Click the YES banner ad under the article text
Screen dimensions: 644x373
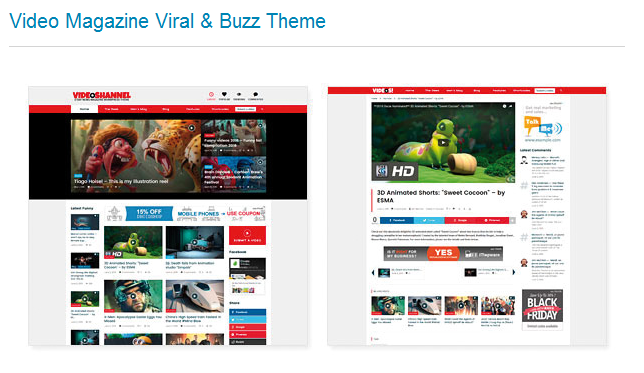coord(443,254)
